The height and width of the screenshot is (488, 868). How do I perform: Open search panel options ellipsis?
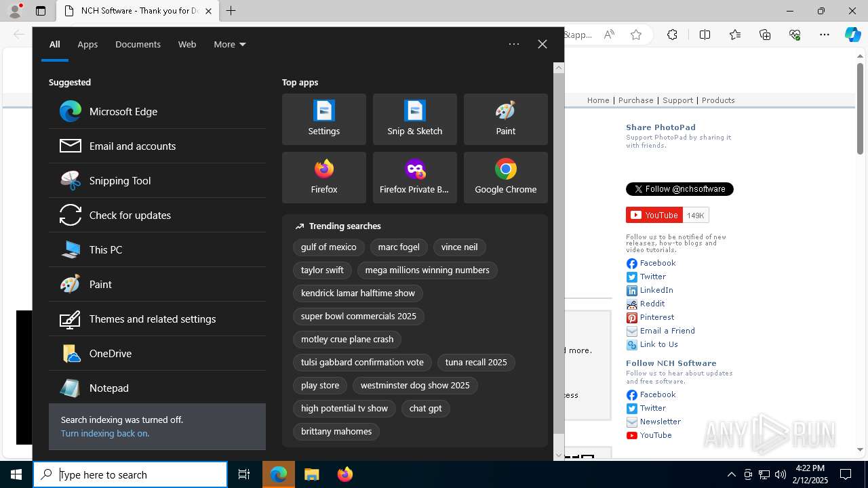point(514,44)
